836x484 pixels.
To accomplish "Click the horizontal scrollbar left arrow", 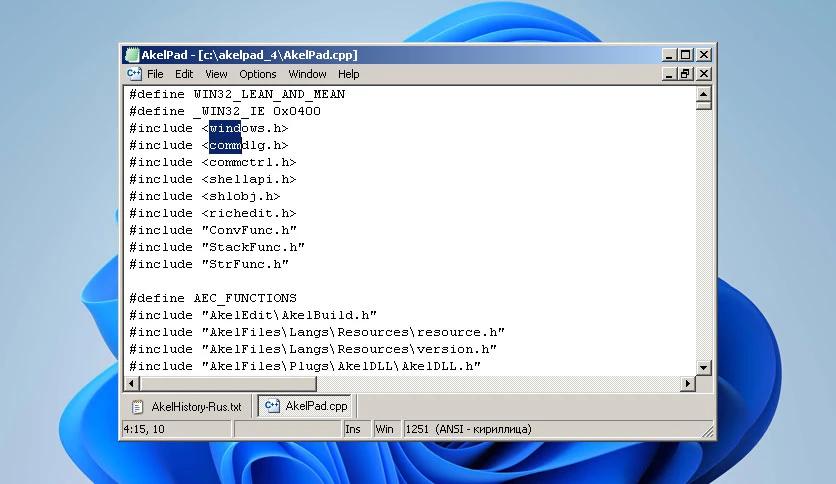I will coord(132,383).
